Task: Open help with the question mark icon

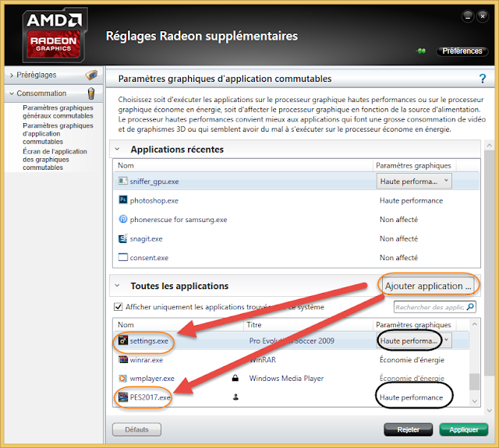Action: pyautogui.click(x=483, y=79)
